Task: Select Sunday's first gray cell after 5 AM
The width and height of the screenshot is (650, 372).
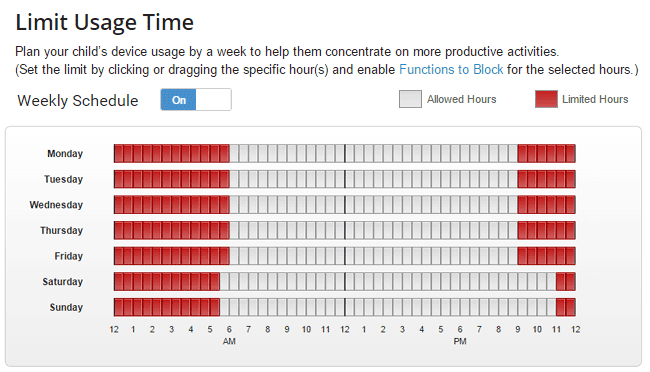Action: 225,307
